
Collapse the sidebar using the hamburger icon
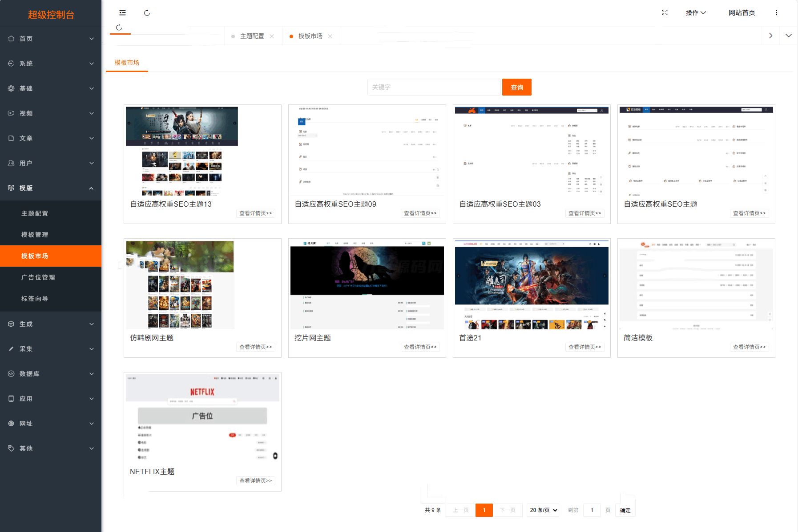[x=123, y=12]
